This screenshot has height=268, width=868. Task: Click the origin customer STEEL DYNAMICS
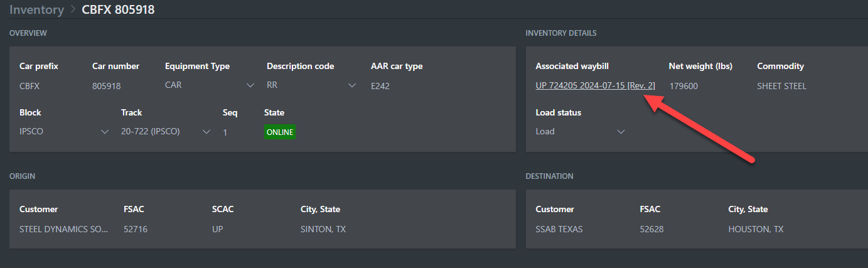63,229
